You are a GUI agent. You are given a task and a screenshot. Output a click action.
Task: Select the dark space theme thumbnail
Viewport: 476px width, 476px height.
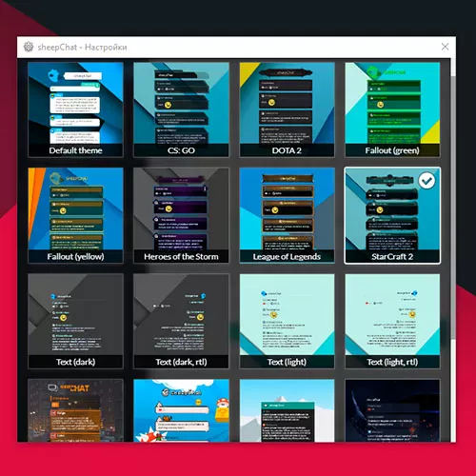click(x=392, y=410)
